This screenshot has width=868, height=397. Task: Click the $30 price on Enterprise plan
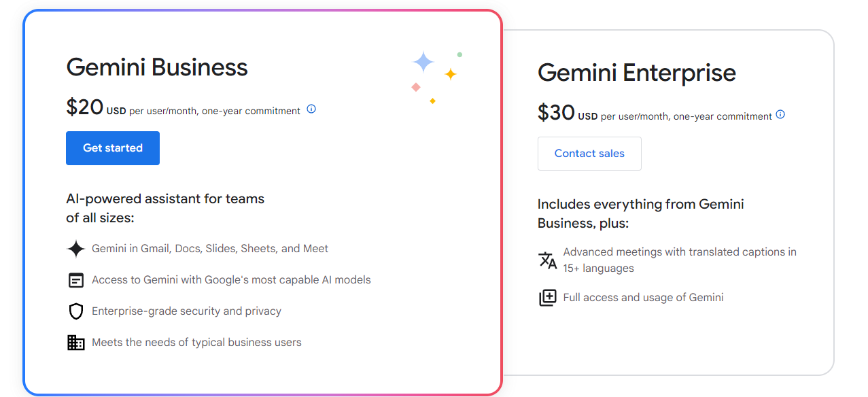pyautogui.click(x=556, y=113)
